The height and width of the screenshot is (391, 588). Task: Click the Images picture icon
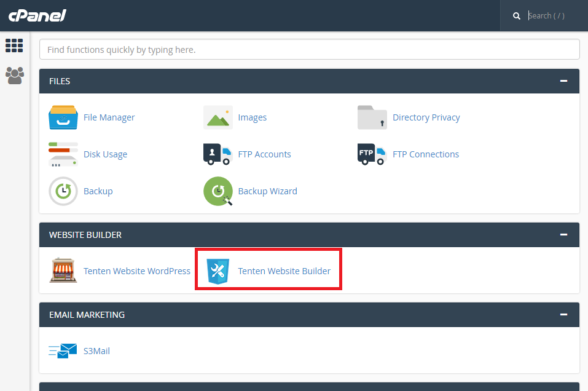(x=218, y=117)
